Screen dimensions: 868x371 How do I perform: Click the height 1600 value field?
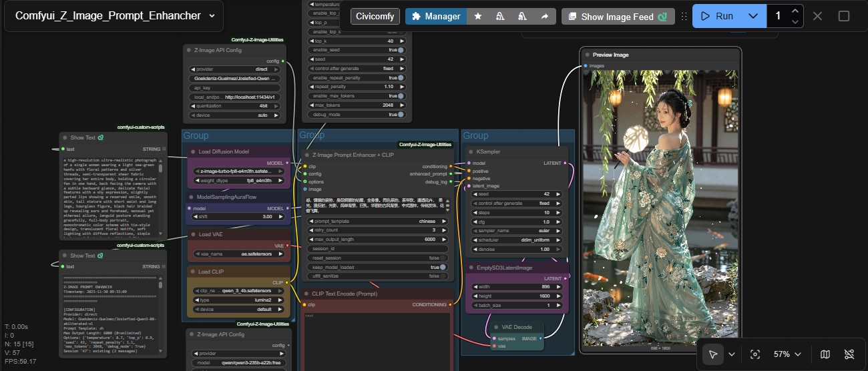pos(516,296)
